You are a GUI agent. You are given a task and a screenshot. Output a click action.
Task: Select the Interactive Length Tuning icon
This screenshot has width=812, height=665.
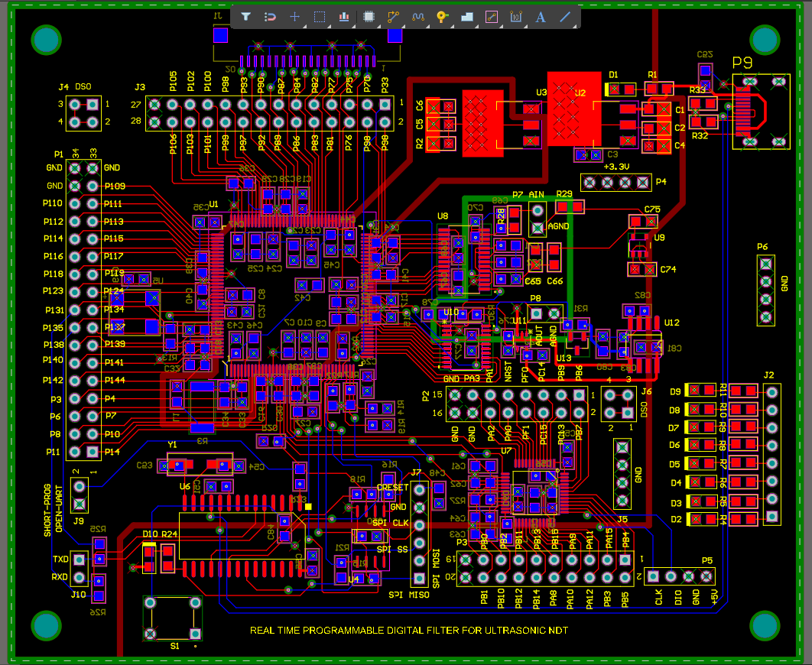coord(417,16)
